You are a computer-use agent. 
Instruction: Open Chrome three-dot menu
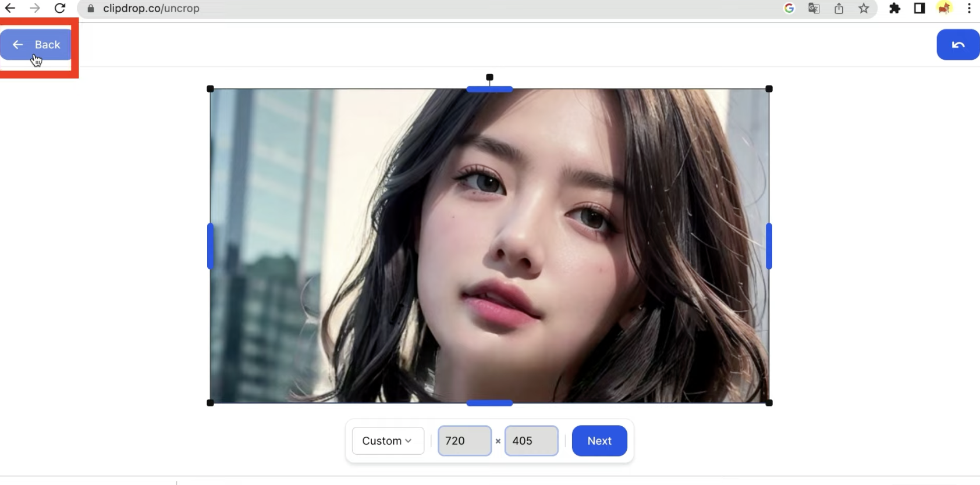(x=969, y=8)
